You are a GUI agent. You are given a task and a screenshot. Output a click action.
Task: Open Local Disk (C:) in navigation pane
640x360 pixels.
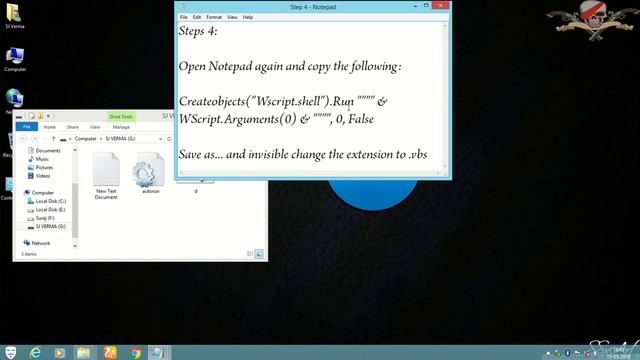(x=47, y=201)
